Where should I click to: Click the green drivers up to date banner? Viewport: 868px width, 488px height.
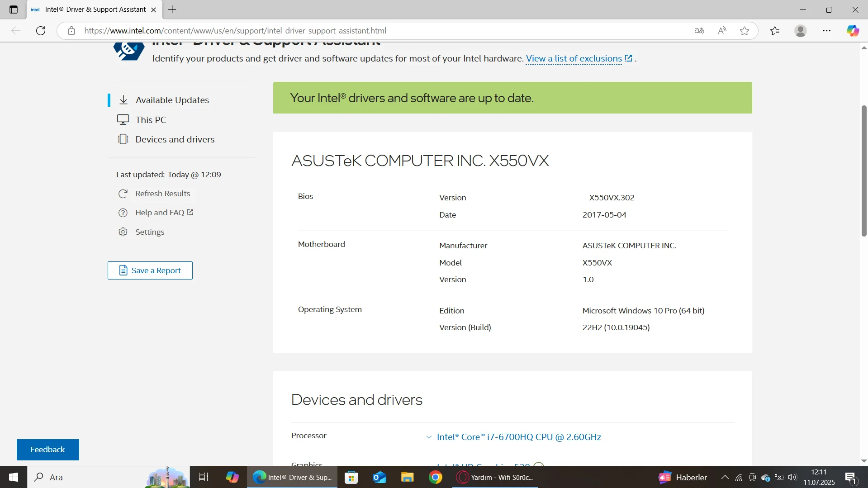pyautogui.click(x=512, y=98)
